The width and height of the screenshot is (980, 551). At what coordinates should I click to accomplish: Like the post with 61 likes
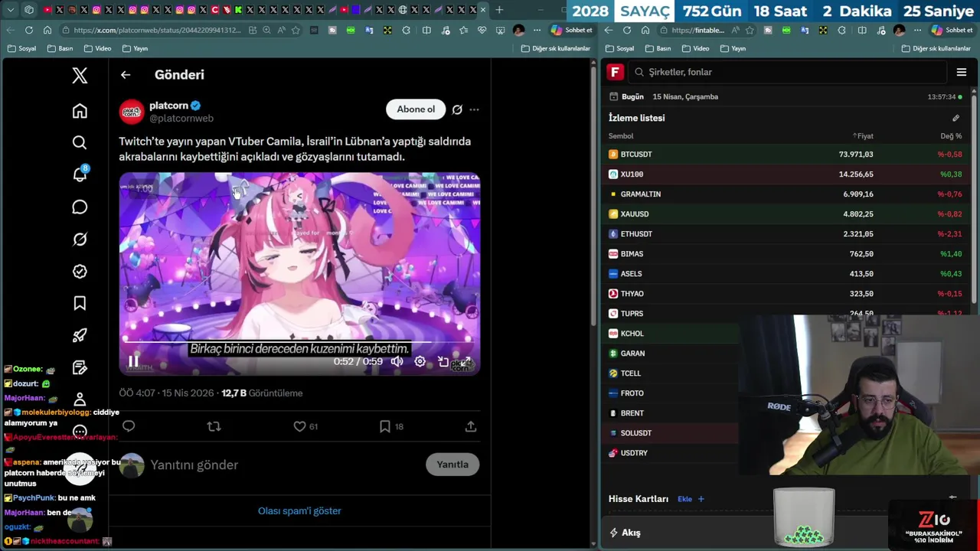click(x=305, y=426)
